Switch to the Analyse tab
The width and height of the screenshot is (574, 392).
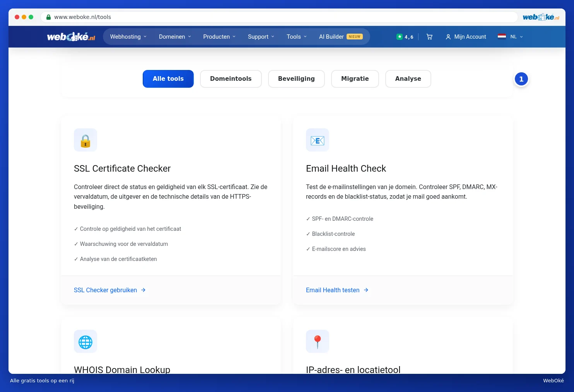pyautogui.click(x=408, y=79)
